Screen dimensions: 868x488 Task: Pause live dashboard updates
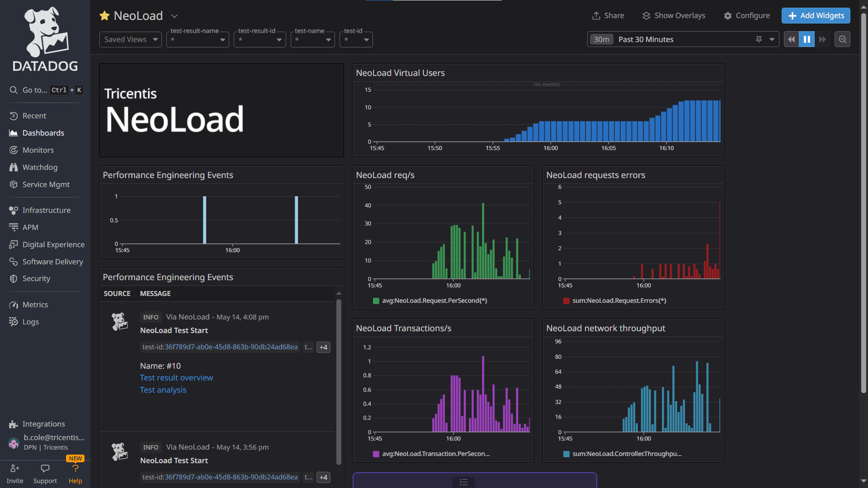[x=807, y=39]
